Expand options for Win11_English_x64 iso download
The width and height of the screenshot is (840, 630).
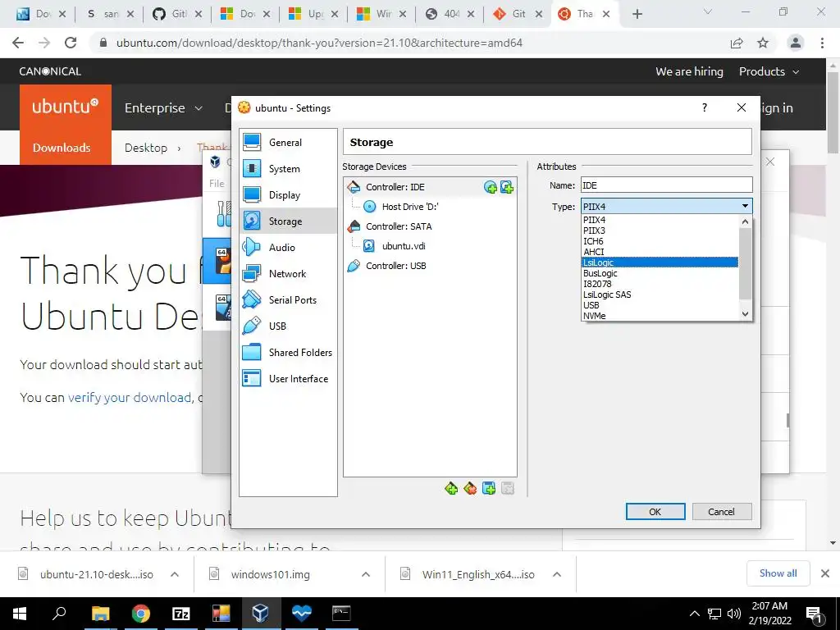pyautogui.click(x=557, y=574)
